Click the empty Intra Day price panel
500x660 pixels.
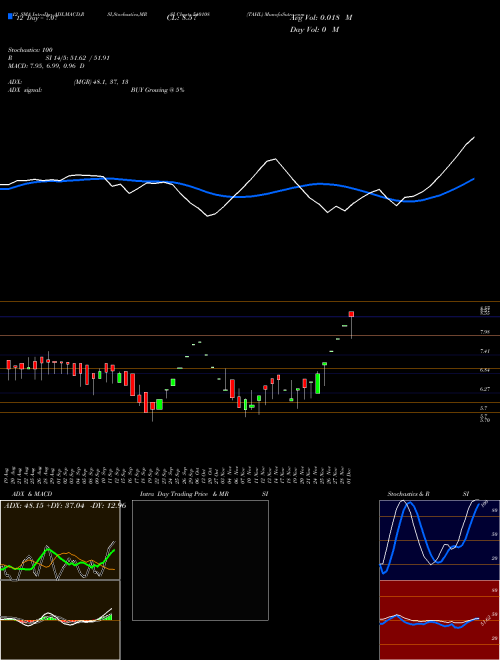coord(200,560)
